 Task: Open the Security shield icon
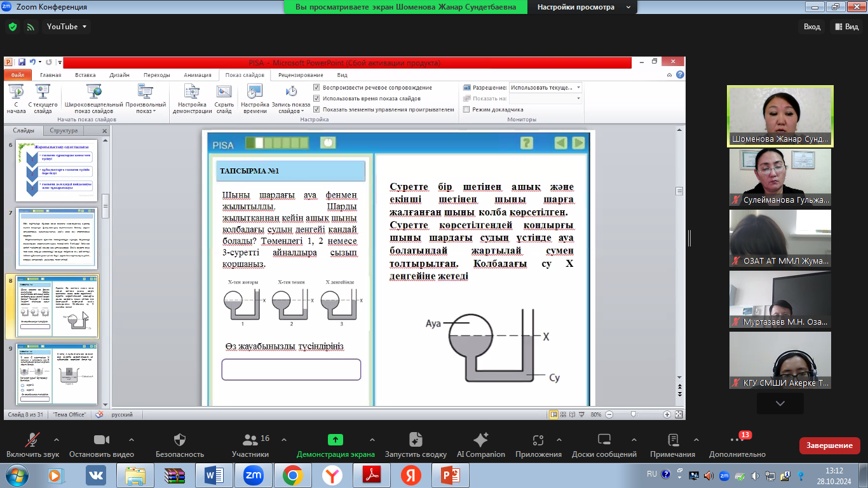pos(180,440)
